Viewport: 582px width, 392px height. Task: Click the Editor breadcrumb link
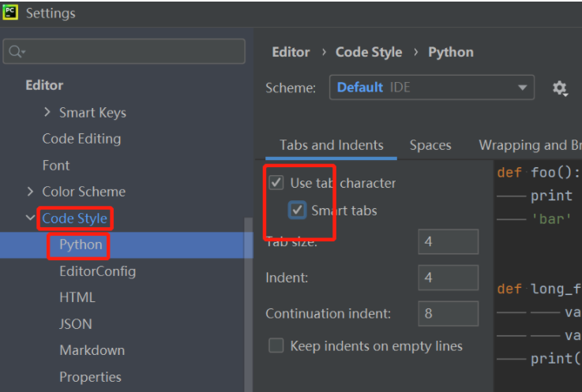[x=291, y=52]
